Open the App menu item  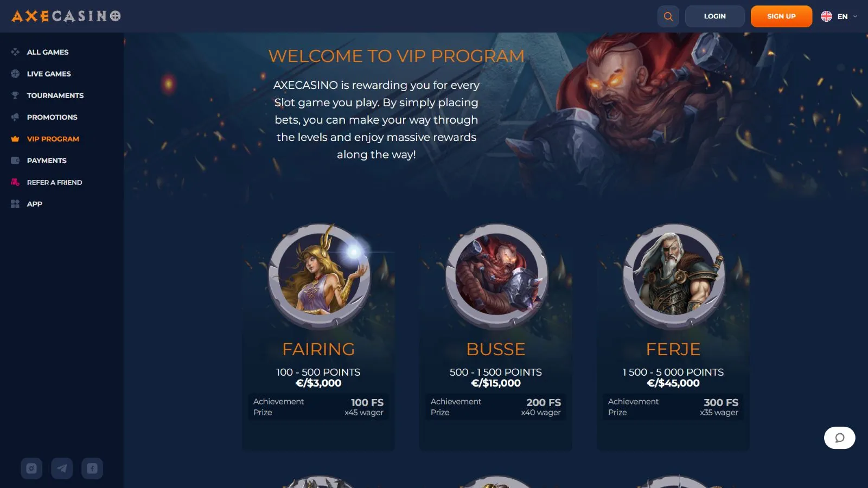[x=34, y=204]
